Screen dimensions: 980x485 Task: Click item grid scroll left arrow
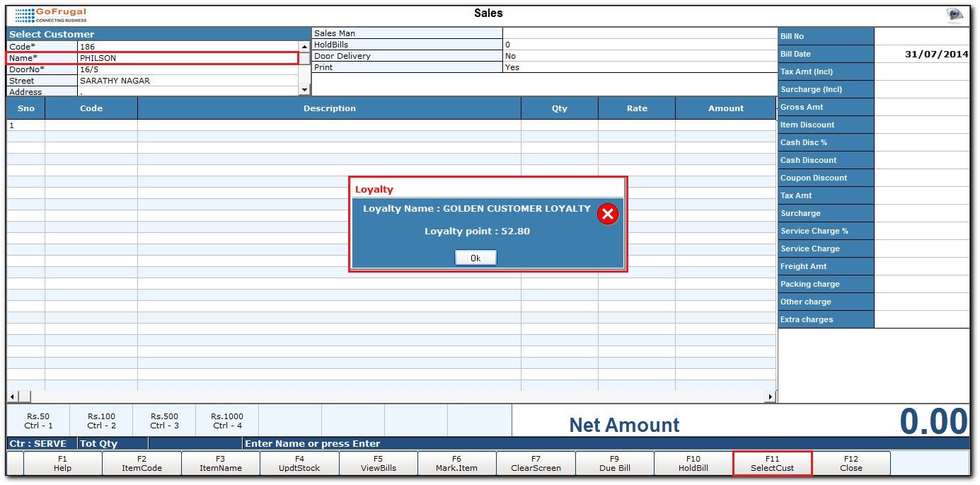coord(11,396)
